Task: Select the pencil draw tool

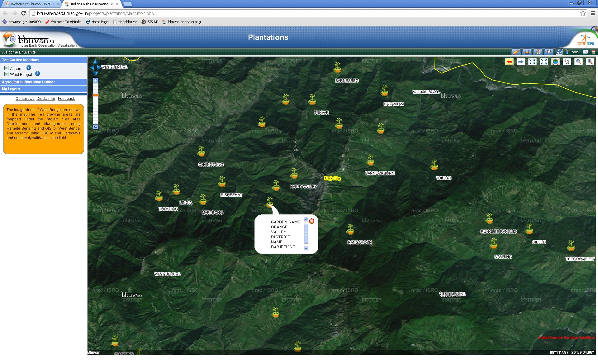Action: (516, 52)
